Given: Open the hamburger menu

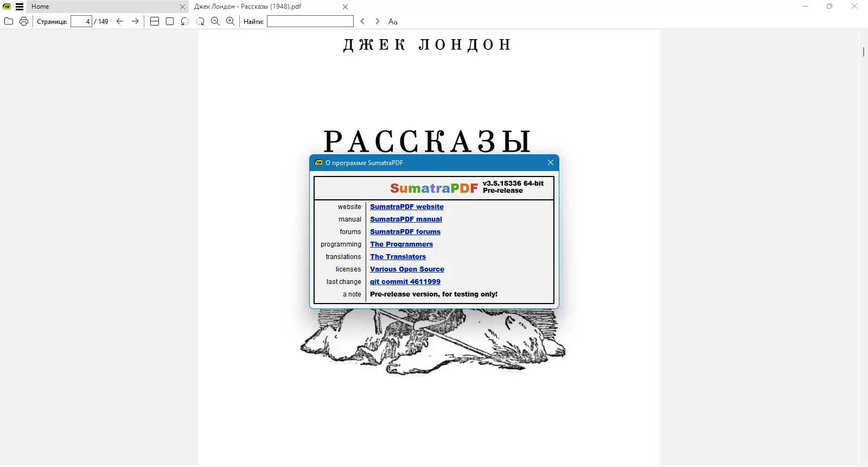Looking at the screenshot, I should click(x=20, y=7).
